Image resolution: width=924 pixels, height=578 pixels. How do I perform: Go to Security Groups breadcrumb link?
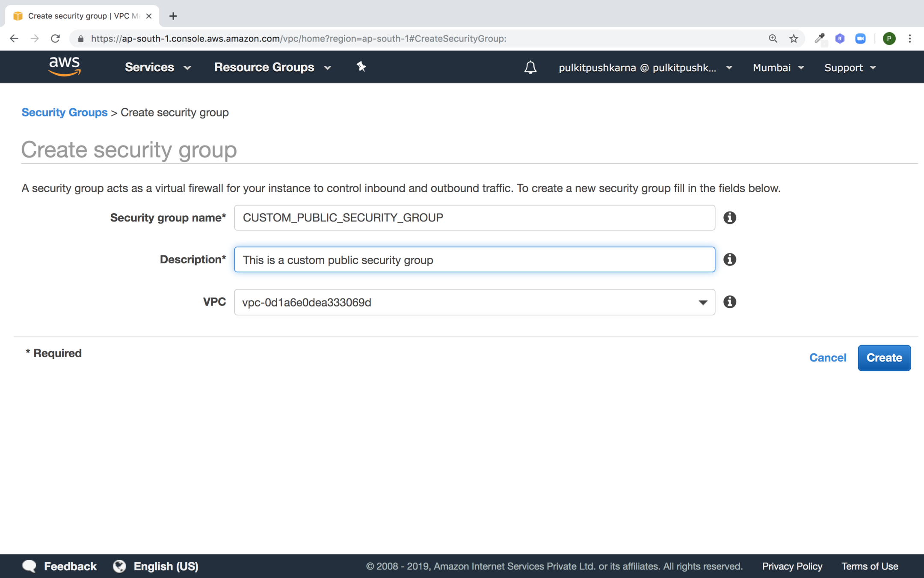click(65, 112)
